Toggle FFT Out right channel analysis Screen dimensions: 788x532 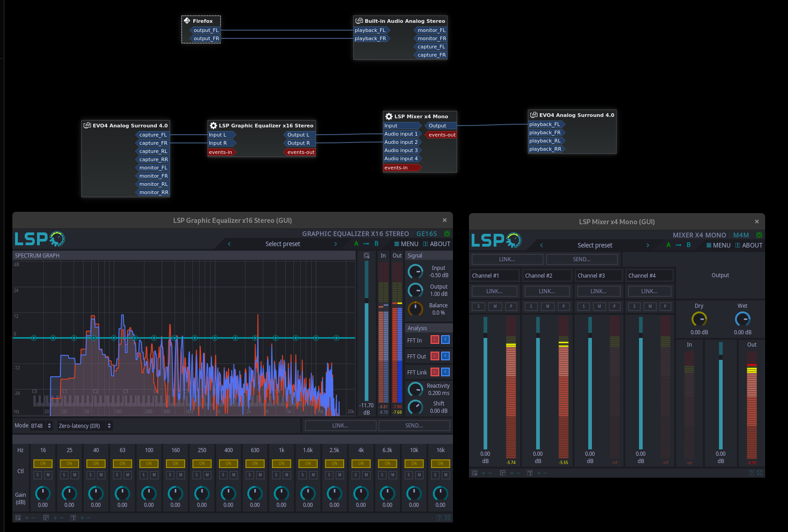pyautogui.click(x=445, y=356)
